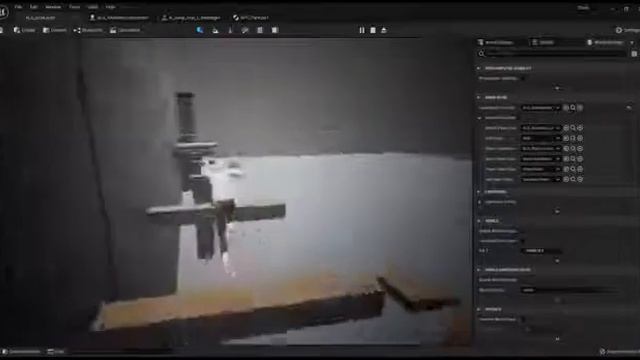Toggle the Precomputed Visibility checkbox

pos(523,78)
